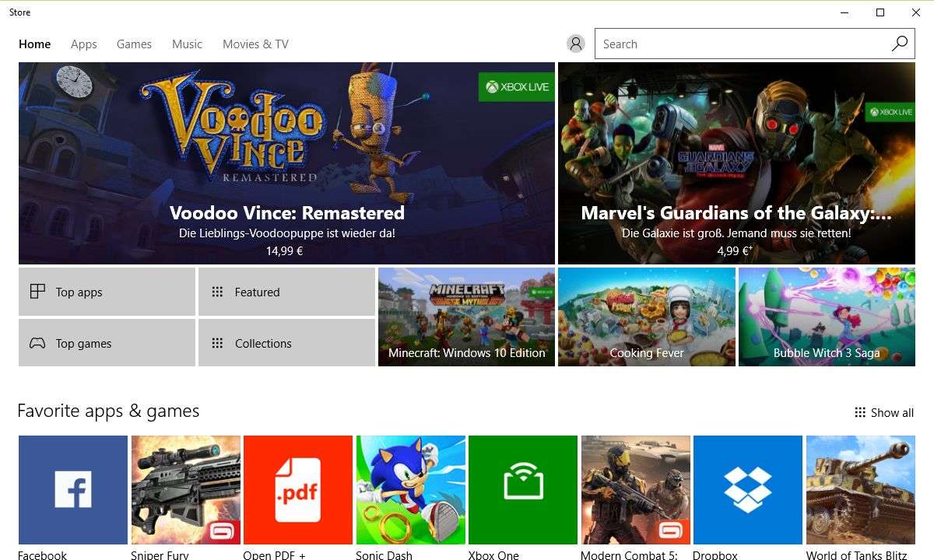Maximize the Store window
The width and height of the screenshot is (934, 560).
point(880,12)
